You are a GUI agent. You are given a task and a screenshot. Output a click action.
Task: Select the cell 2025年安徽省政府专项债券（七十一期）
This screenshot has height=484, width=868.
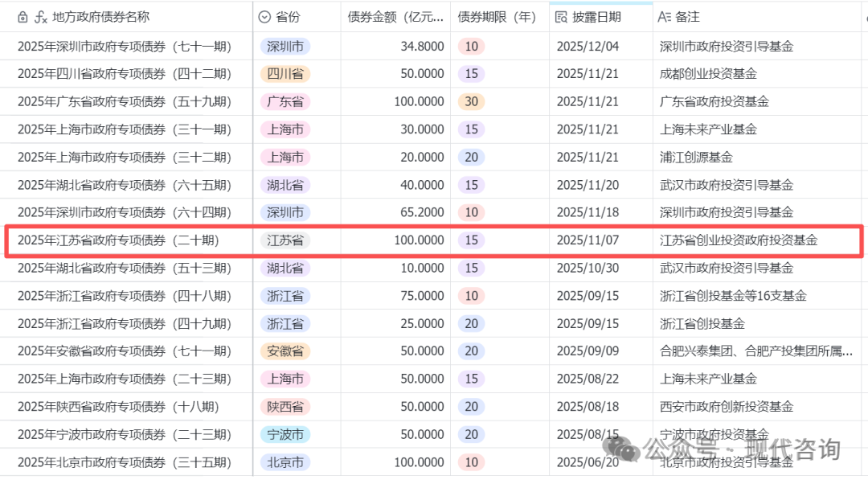tap(126, 351)
